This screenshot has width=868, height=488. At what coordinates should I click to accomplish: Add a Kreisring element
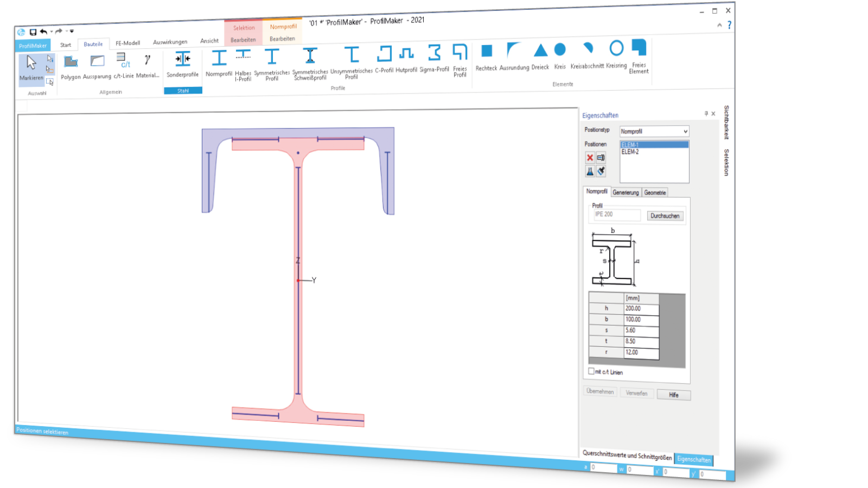click(x=616, y=54)
